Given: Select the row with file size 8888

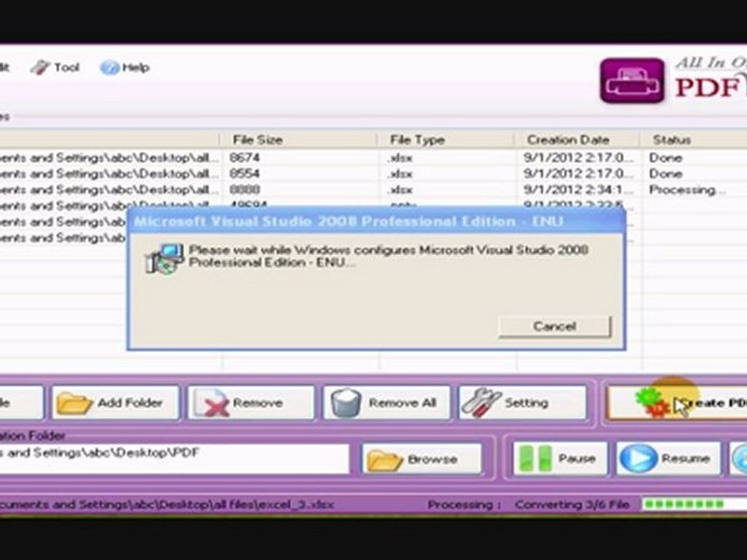Looking at the screenshot, I should click(373, 190).
